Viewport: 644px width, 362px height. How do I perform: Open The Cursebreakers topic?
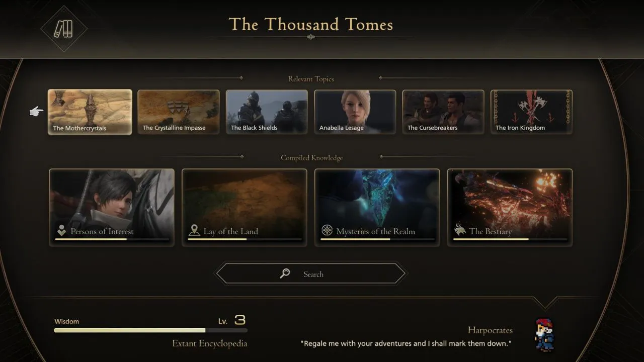coord(443,112)
